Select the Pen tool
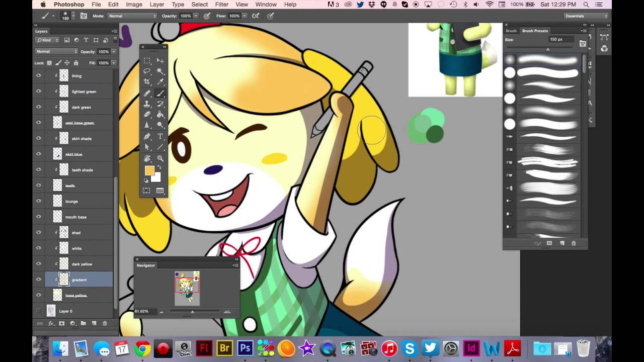644x362 pixels. pyautogui.click(x=147, y=136)
